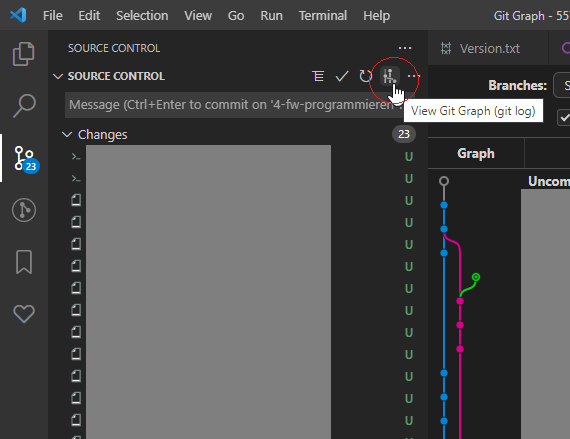Select the uncommitted changes gray node

tap(444, 181)
